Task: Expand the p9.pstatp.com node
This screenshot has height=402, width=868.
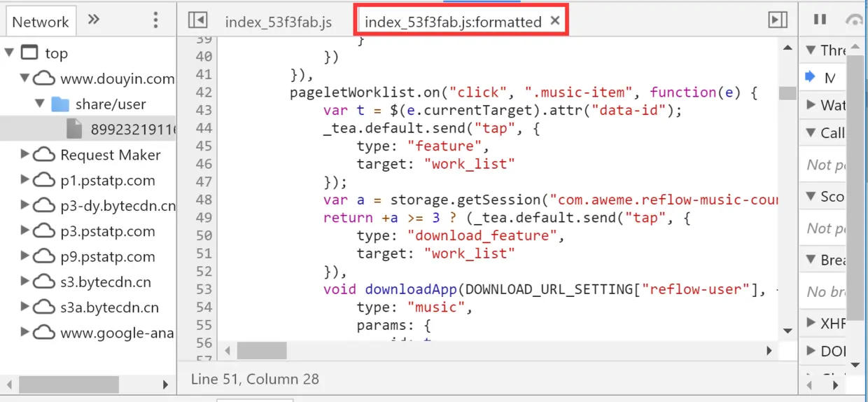Action: [x=25, y=256]
